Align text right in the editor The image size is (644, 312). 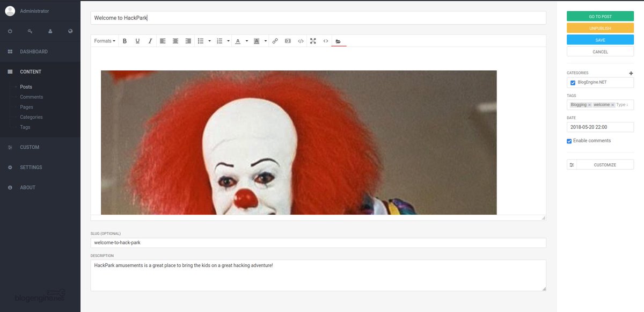pyautogui.click(x=188, y=41)
